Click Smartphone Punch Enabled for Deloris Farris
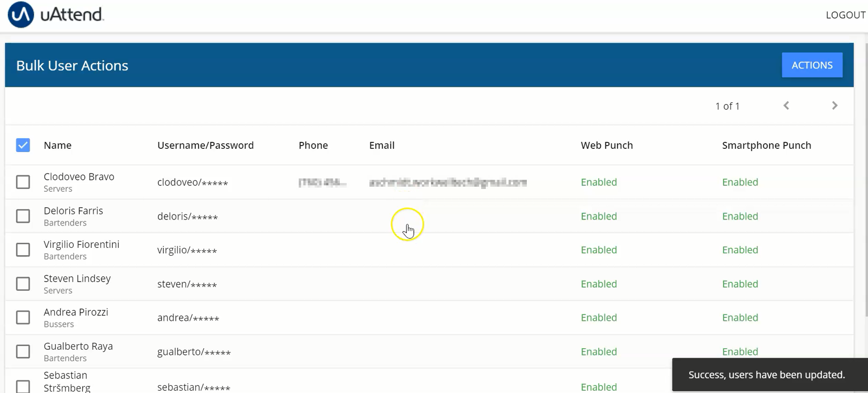The image size is (868, 393). pos(740,216)
